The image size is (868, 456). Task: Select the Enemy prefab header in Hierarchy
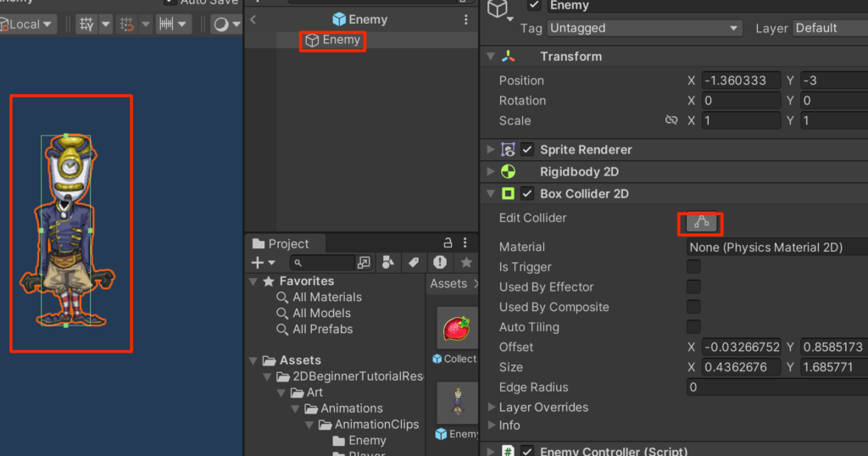pyautogui.click(x=359, y=19)
